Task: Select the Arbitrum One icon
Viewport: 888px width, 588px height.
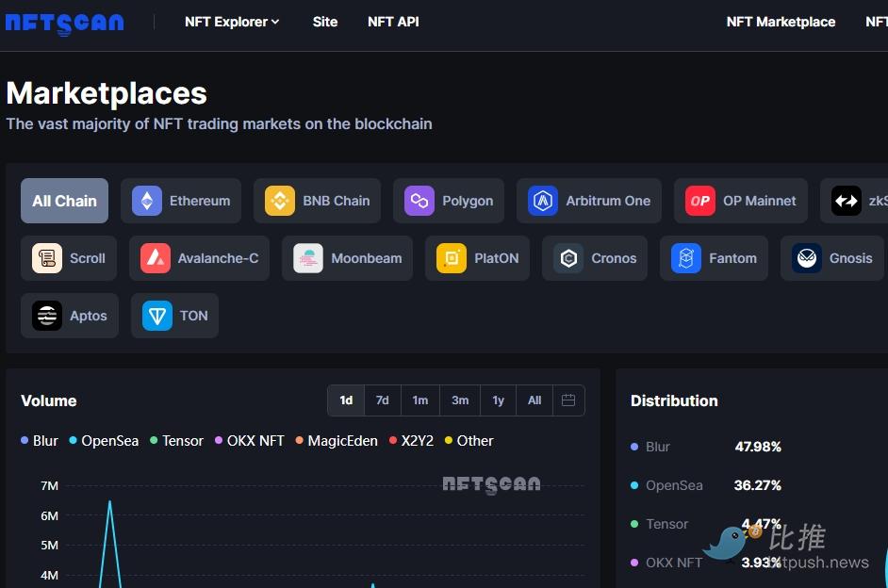Action: 543,201
